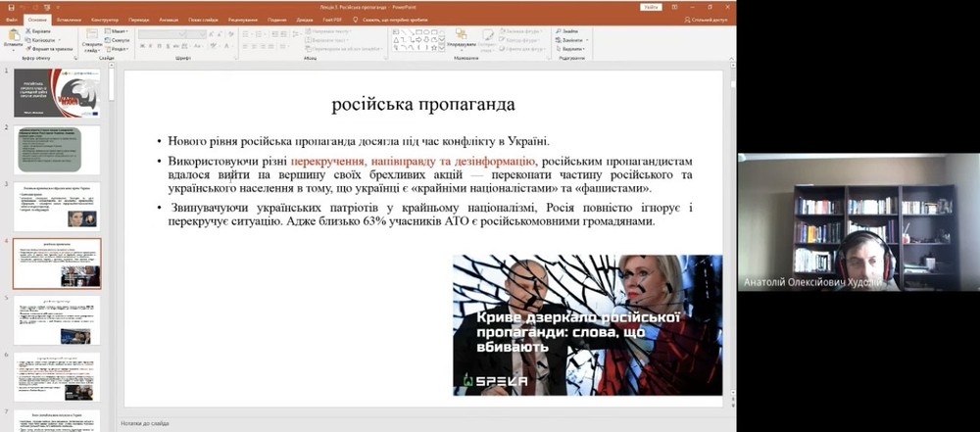Viewport: 980px width, 432px height.
Task: Toggle italic formatting (К)
Action: (151, 46)
